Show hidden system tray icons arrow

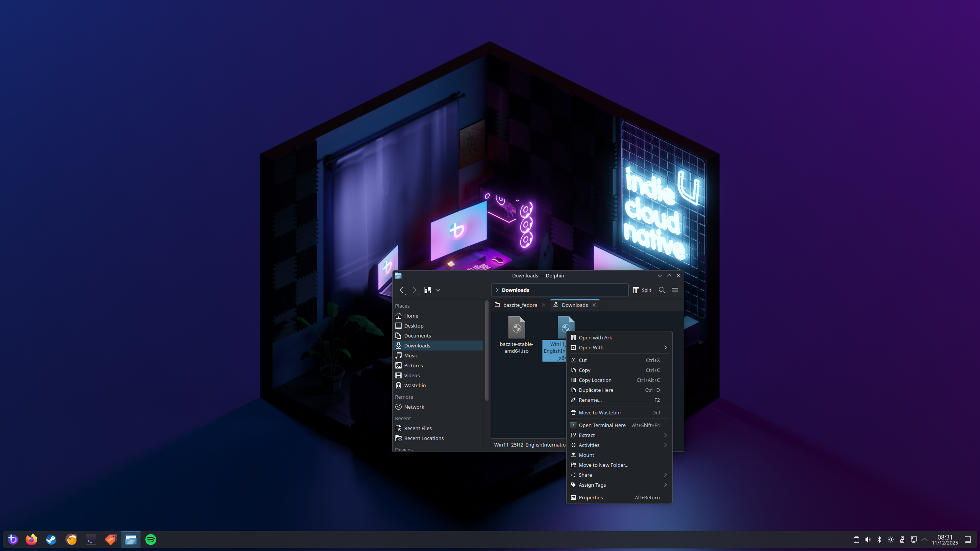924,540
